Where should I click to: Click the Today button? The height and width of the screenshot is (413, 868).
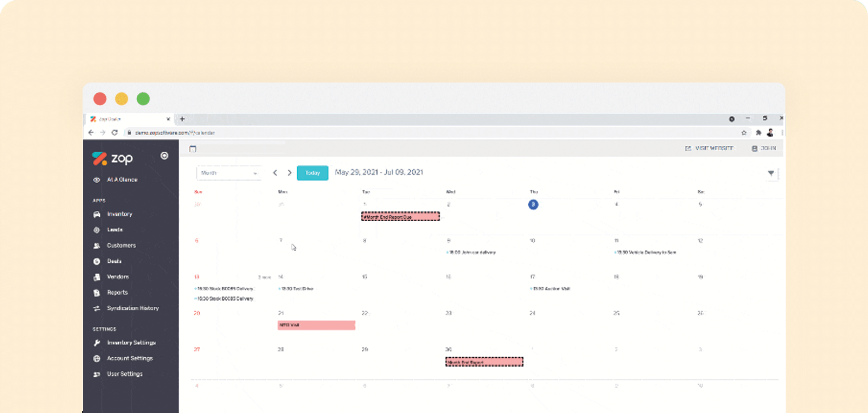tap(312, 173)
